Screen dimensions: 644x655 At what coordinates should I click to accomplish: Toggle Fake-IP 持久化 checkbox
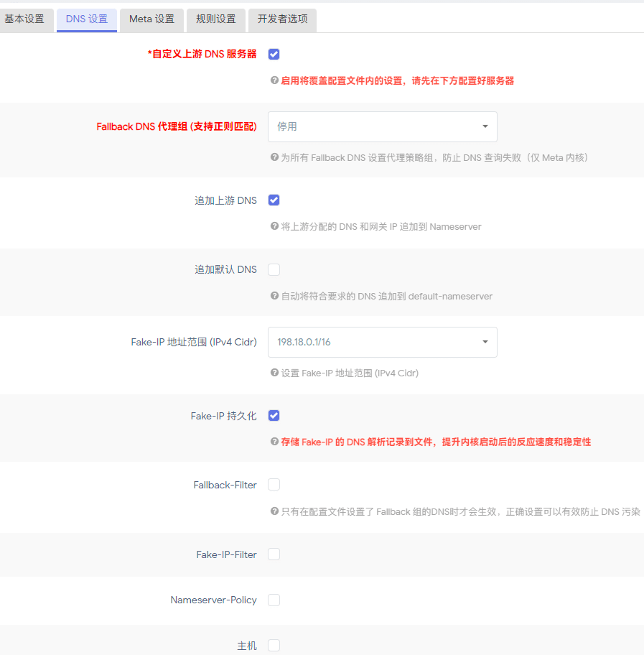click(274, 416)
